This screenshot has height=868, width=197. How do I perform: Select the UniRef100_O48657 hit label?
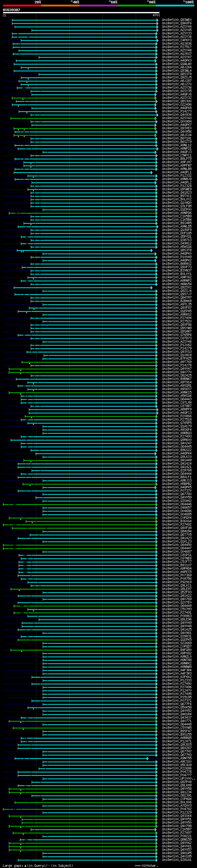(177, 507)
